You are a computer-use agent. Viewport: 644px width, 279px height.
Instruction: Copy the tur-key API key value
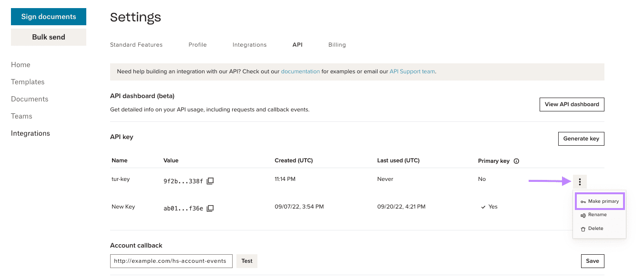tap(210, 181)
